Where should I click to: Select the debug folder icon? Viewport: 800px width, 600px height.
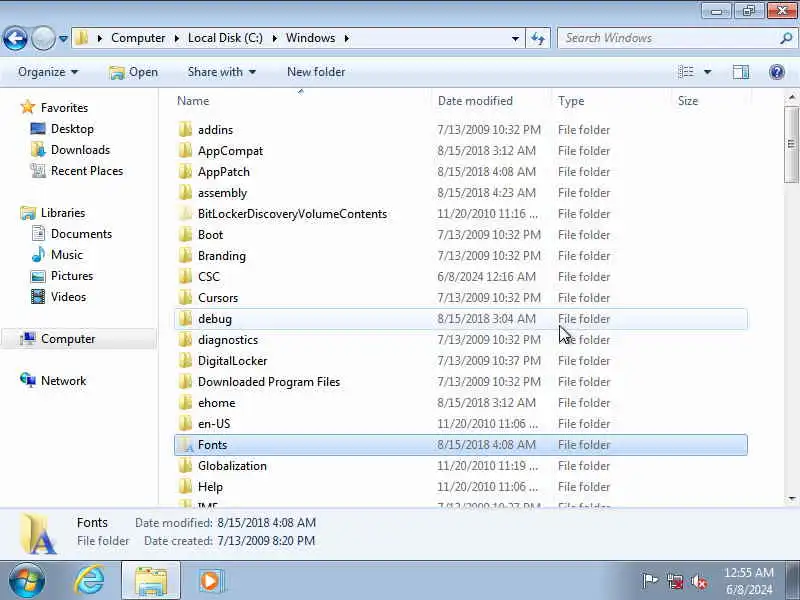click(185, 318)
